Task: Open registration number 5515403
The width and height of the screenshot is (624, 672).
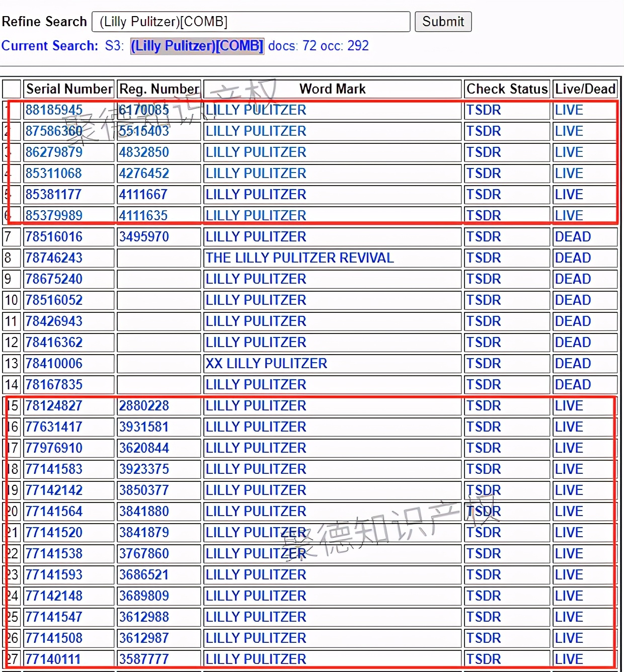Action: click(x=144, y=131)
